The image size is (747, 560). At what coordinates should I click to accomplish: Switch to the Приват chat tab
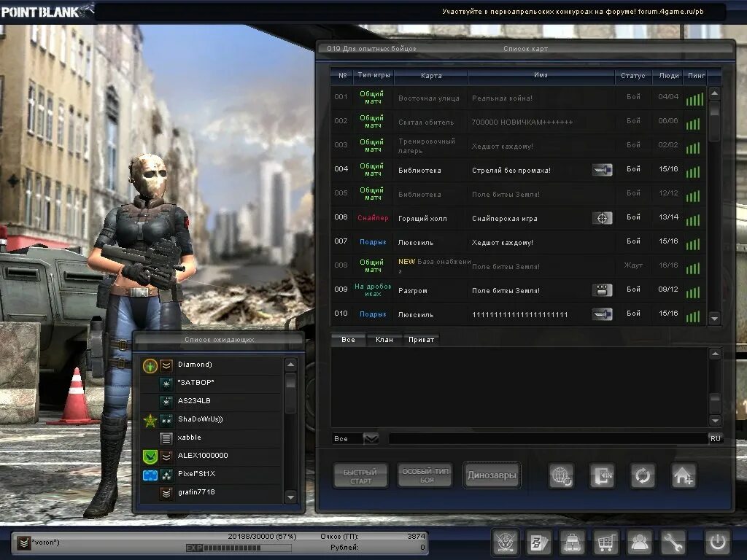click(x=421, y=340)
